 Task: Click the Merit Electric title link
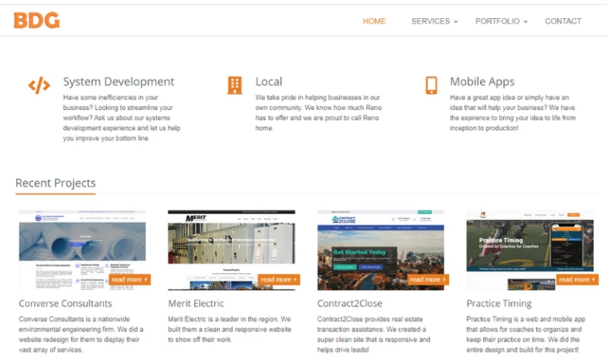point(196,303)
